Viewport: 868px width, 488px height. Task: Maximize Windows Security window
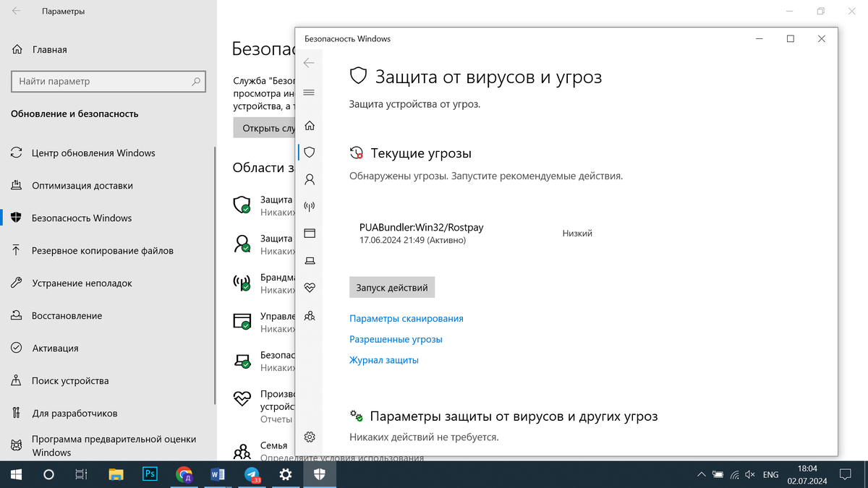(x=790, y=39)
